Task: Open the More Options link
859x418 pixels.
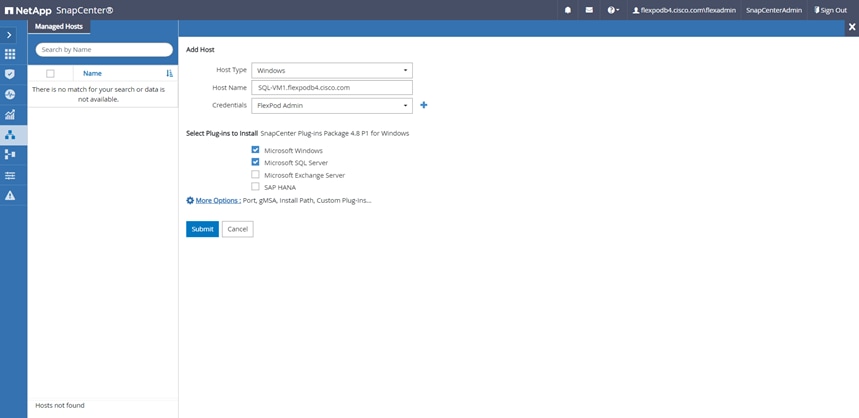Action: click(218, 201)
